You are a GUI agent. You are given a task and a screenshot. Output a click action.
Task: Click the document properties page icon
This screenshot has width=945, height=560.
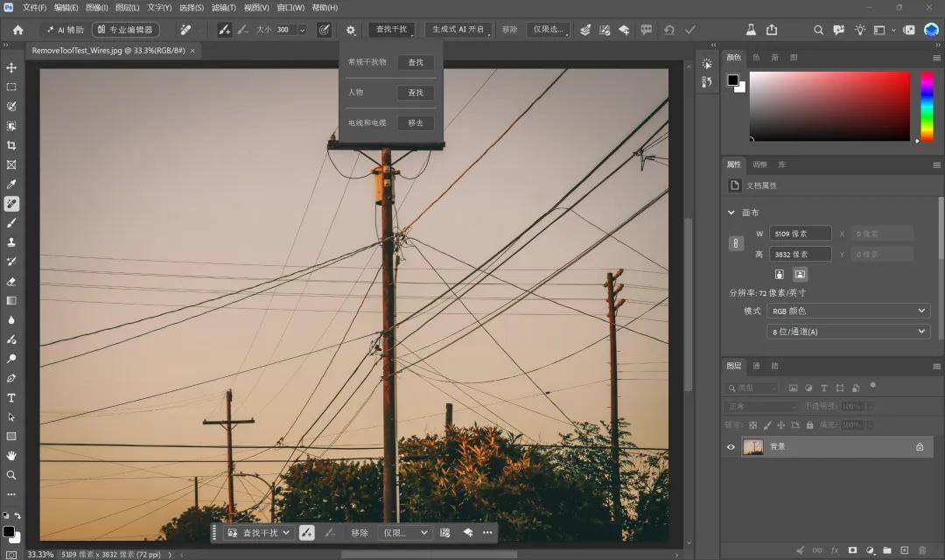tap(735, 185)
